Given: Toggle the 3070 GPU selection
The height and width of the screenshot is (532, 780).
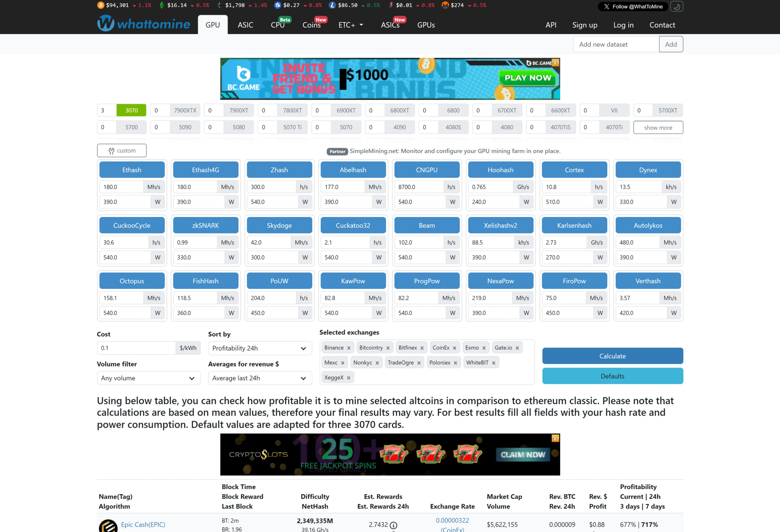Looking at the screenshot, I should [x=131, y=110].
